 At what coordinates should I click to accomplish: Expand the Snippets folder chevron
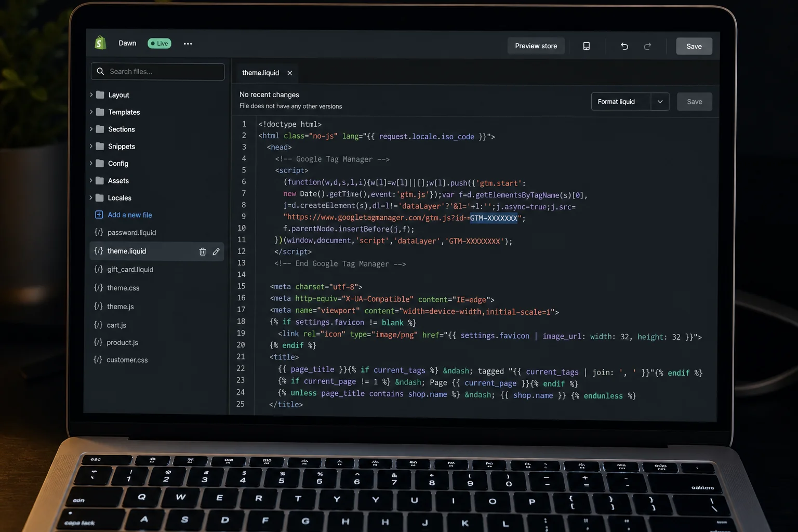pos(91,146)
